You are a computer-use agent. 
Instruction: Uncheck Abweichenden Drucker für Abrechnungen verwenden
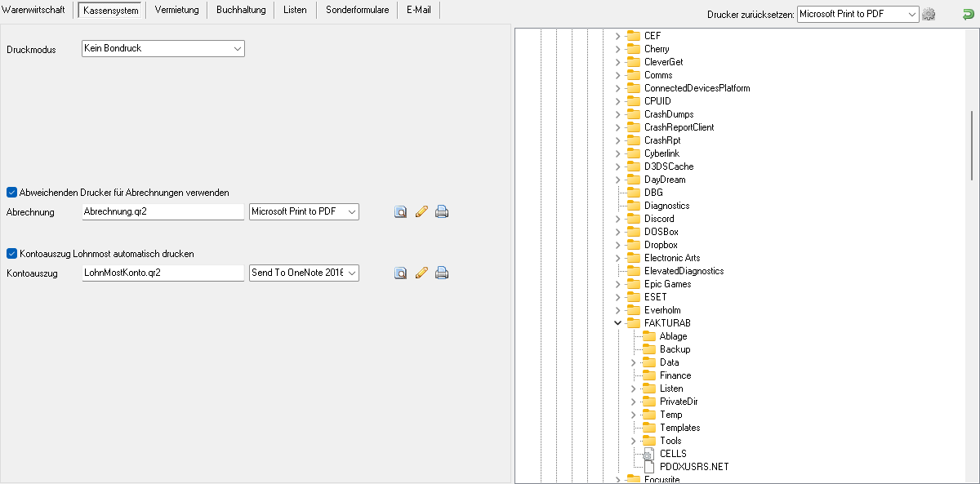click(11, 193)
